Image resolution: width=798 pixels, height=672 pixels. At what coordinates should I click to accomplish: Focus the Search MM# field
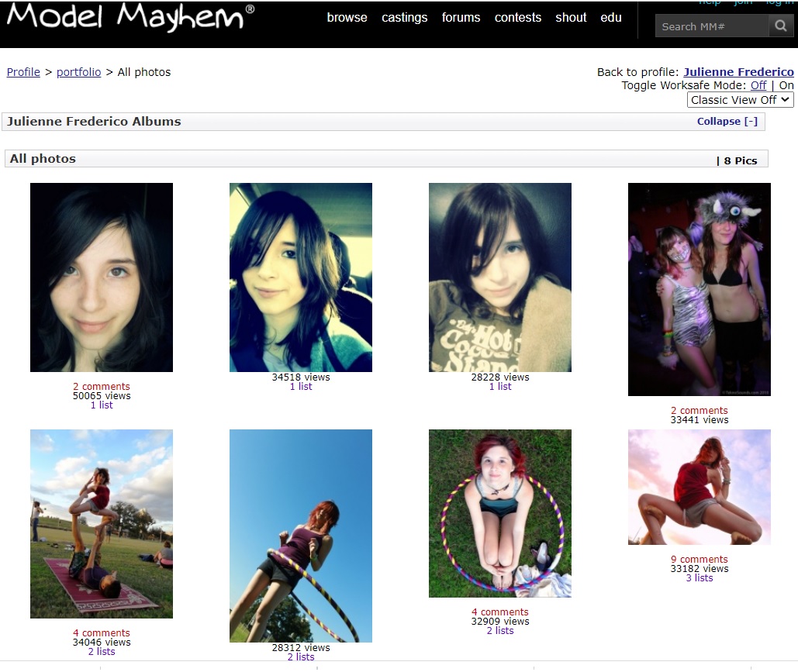click(711, 26)
